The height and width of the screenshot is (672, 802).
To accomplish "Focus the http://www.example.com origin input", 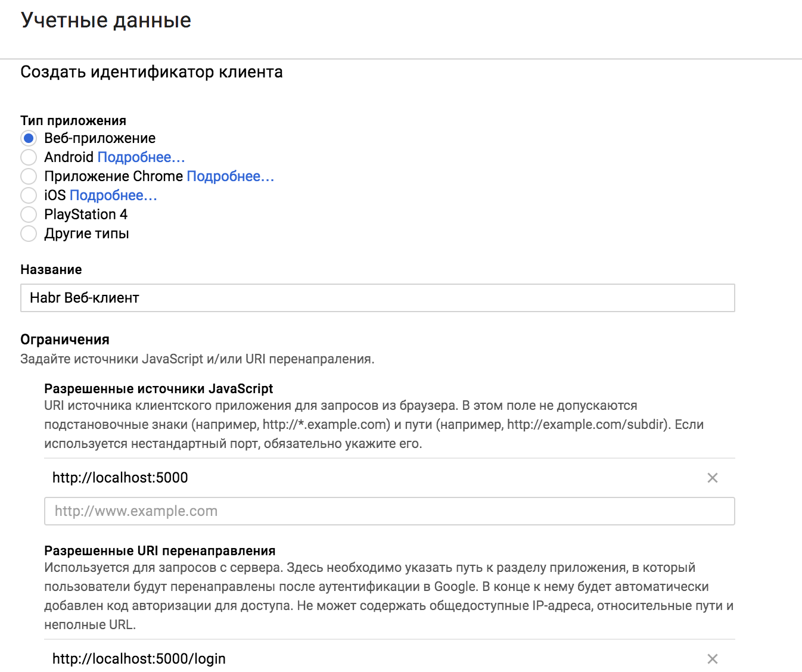I will [x=389, y=511].
